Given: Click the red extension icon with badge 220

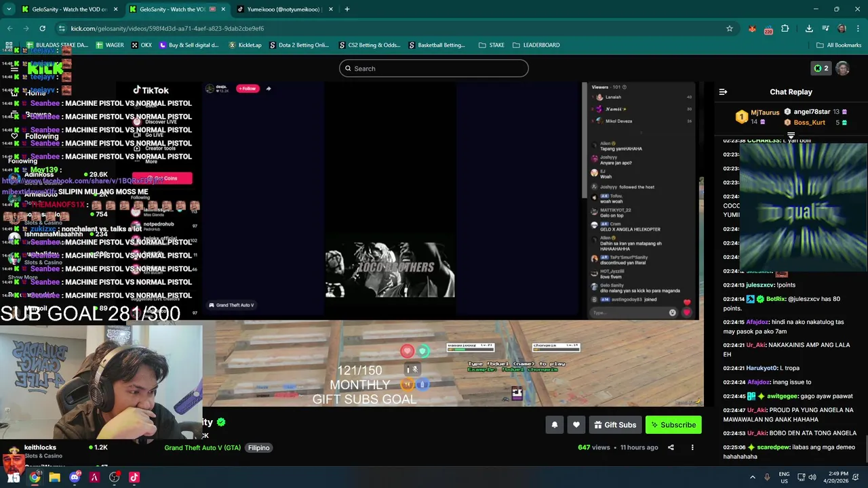Looking at the screenshot, I should [768, 29].
